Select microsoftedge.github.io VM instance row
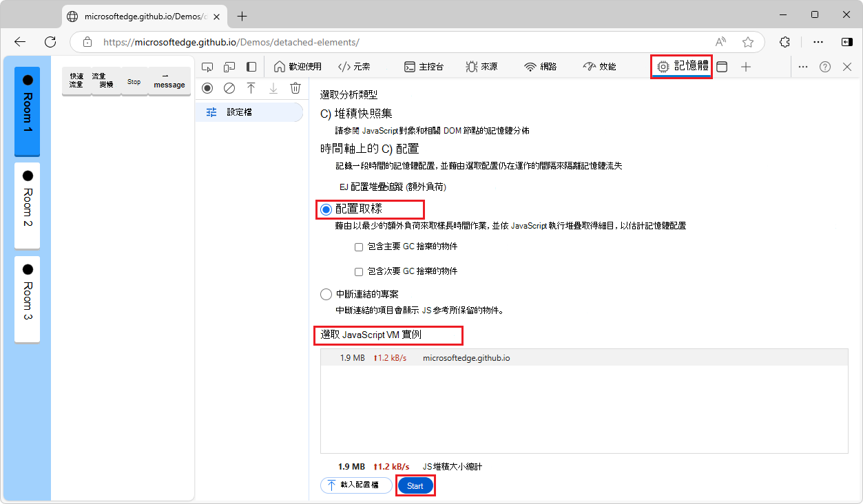This screenshot has height=504, width=863. [x=584, y=358]
